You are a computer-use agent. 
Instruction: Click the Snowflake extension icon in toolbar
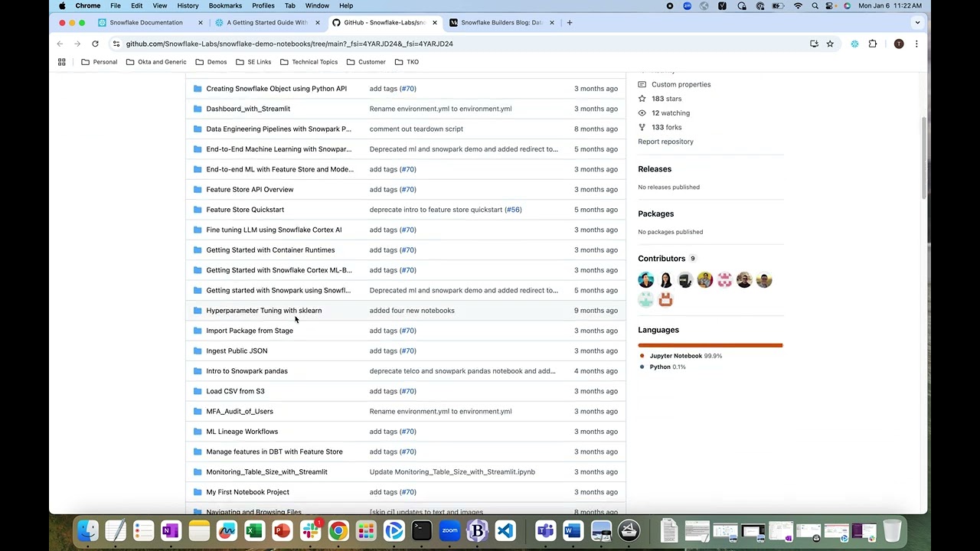coord(855,44)
